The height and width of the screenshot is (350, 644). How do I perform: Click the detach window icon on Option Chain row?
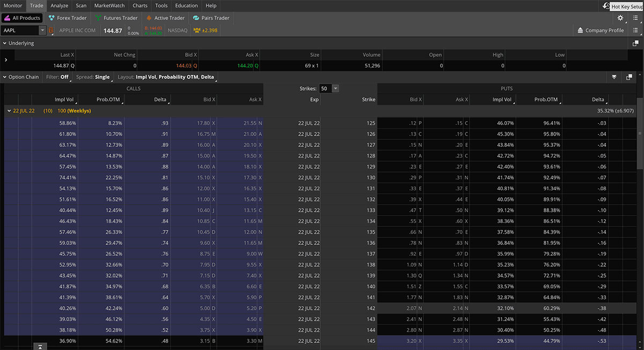tap(629, 77)
